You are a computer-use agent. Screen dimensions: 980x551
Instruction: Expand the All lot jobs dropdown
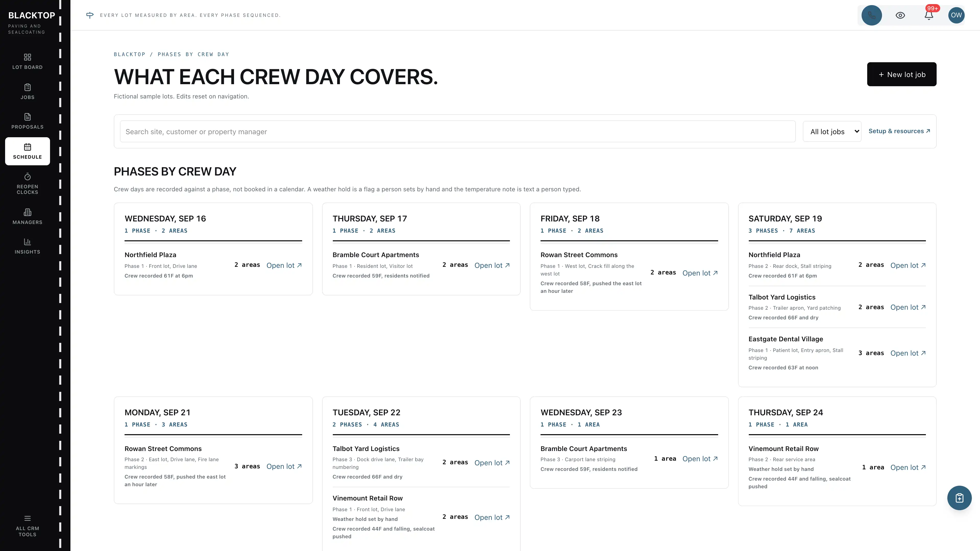(x=832, y=132)
